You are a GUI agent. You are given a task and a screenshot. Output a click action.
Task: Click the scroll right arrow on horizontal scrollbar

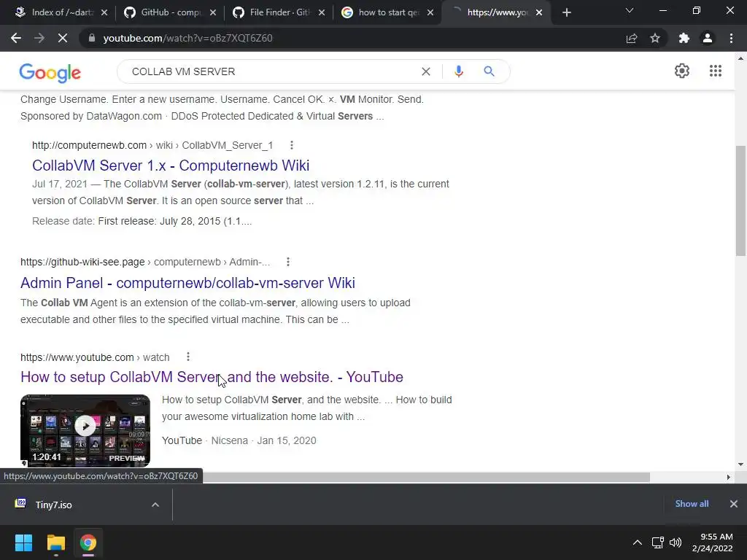click(729, 477)
